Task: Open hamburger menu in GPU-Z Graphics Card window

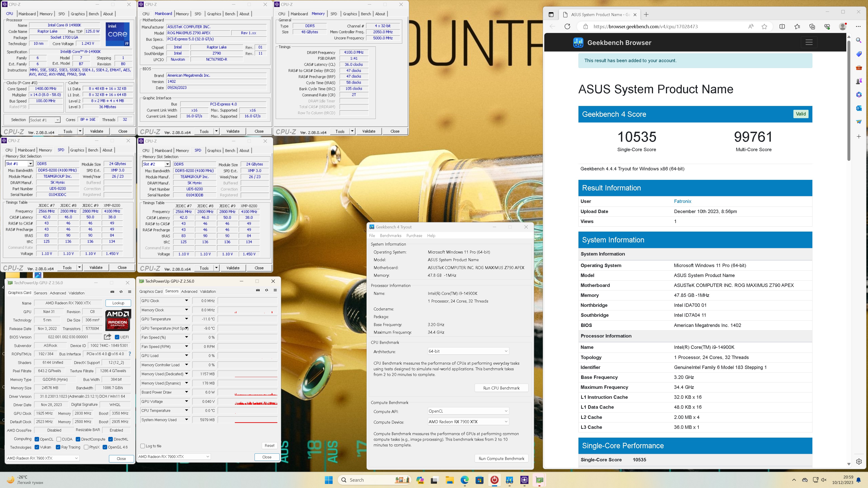Action: 129,292
